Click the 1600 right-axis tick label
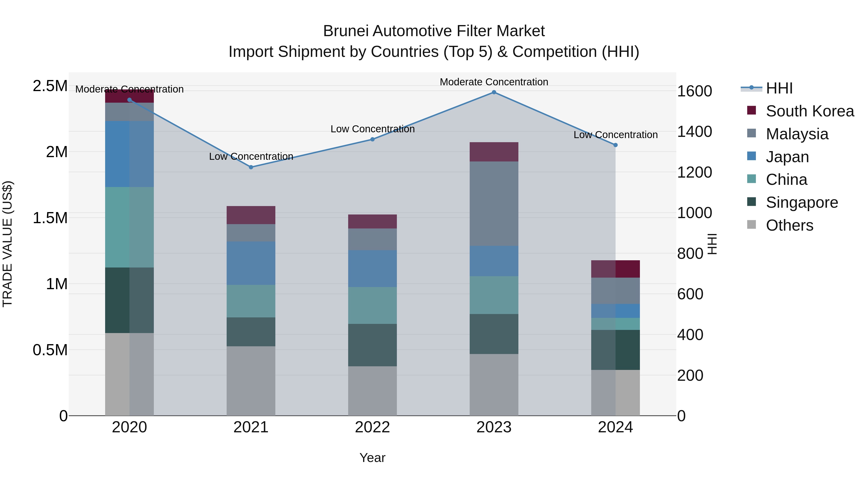This screenshot has width=868, height=488. (x=694, y=91)
